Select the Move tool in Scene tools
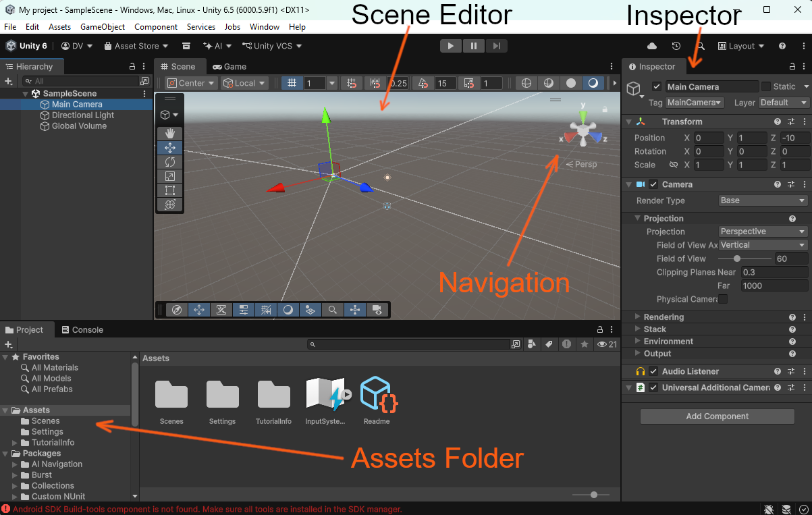This screenshot has width=812, height=515. pos(170,148)
